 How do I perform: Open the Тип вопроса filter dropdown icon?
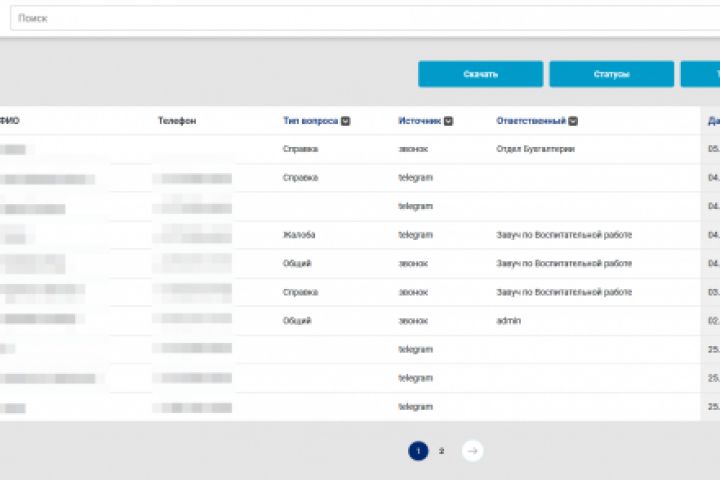tap(345, 121)
